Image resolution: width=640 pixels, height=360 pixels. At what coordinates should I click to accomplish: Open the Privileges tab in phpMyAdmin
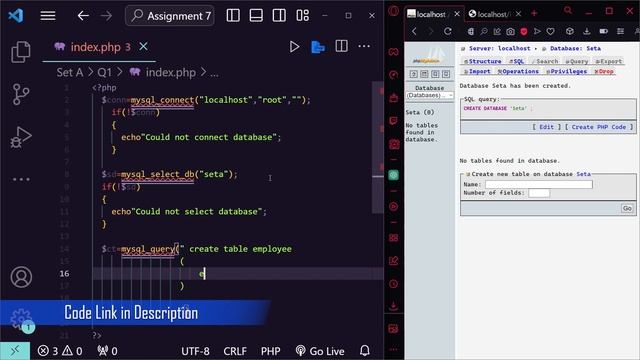coord(567,71)
